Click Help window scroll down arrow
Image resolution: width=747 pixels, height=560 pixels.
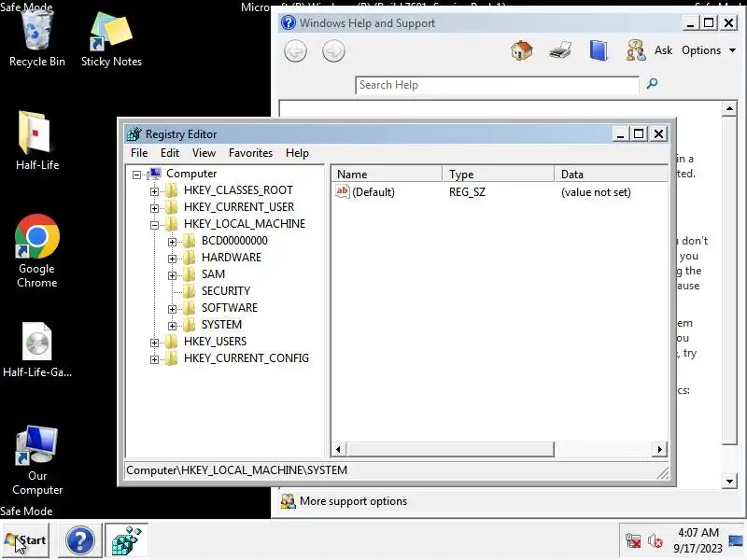tap(729, 481)
